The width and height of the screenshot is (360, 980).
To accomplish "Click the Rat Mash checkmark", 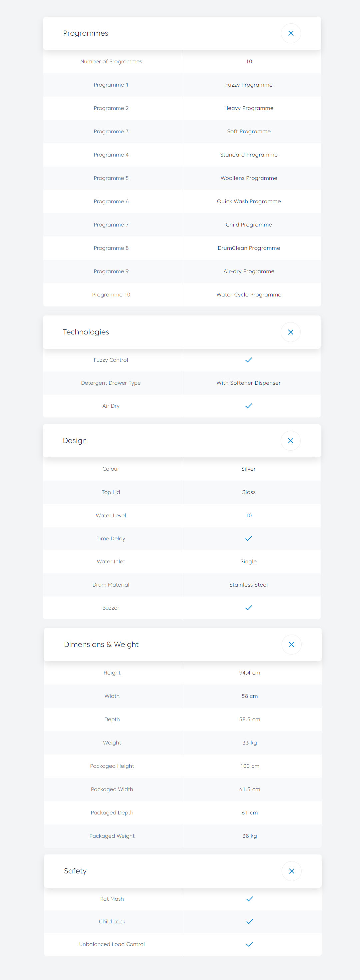I will point(250,899).
